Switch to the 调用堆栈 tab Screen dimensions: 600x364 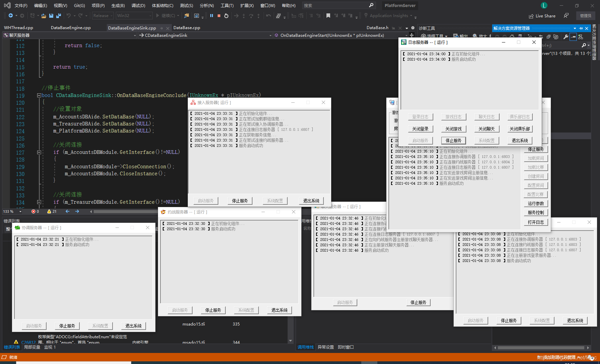coord(305,347)
